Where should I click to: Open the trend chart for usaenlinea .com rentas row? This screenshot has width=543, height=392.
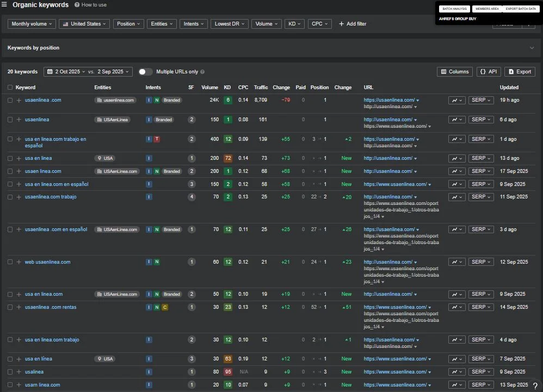[x=457, y=307]
